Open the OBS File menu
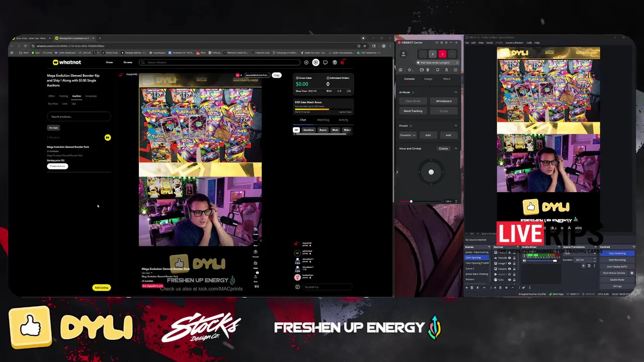Screen dimensions: 644x362 pos(467,43)
